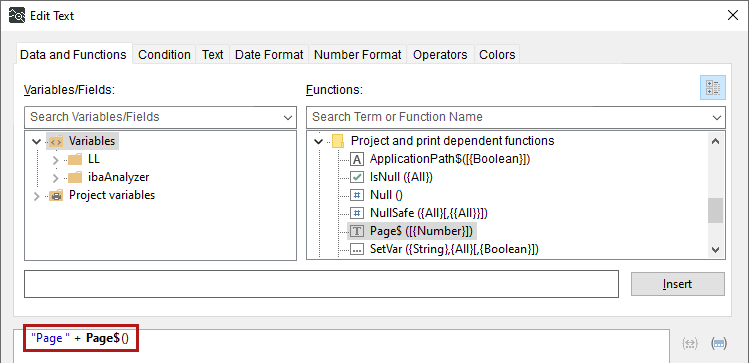Click the Variables code icon in tree

click(56, 141)
